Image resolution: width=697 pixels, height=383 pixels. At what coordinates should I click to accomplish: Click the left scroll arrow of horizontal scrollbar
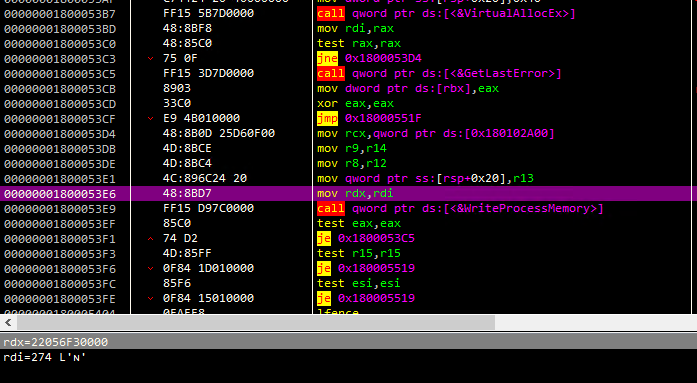(x=8, y=322)
